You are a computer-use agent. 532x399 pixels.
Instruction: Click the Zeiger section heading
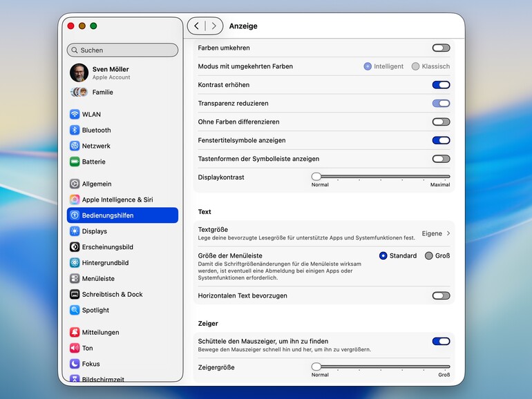click(208, 323)
